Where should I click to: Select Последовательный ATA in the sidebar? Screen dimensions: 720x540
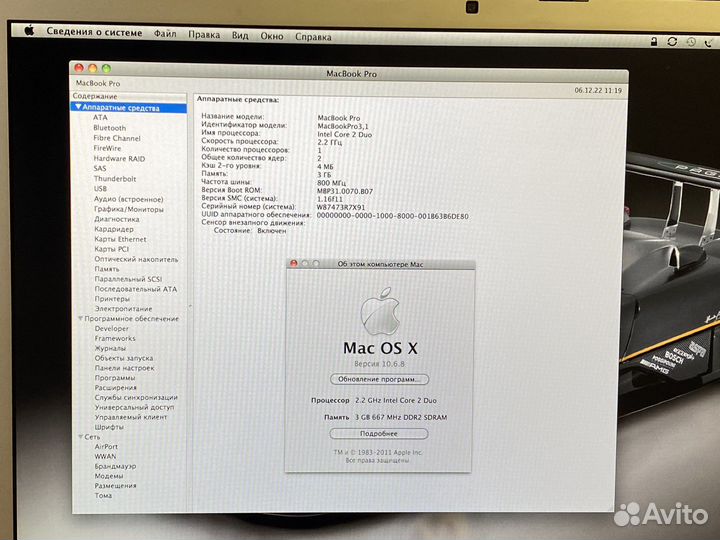(135, 289)
